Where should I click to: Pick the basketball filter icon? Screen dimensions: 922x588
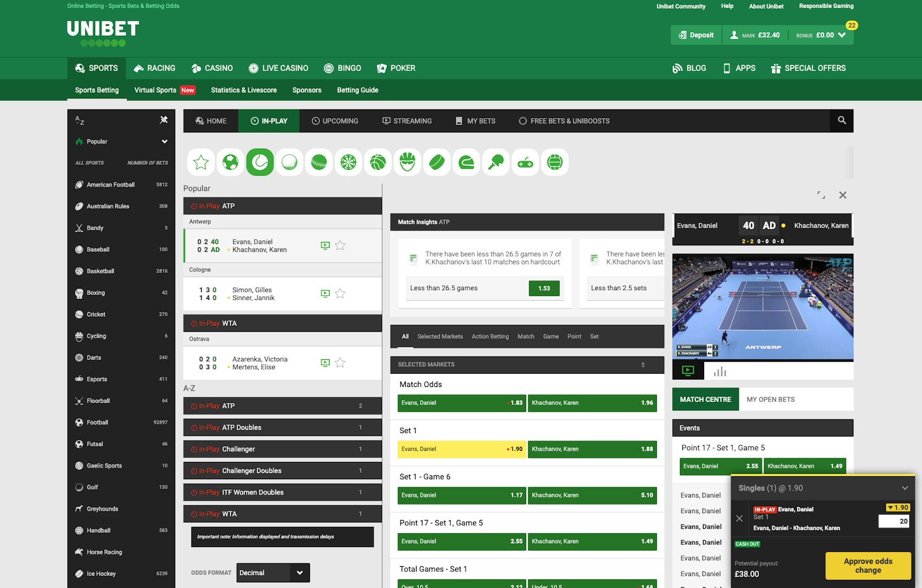(x=378, y=163)
